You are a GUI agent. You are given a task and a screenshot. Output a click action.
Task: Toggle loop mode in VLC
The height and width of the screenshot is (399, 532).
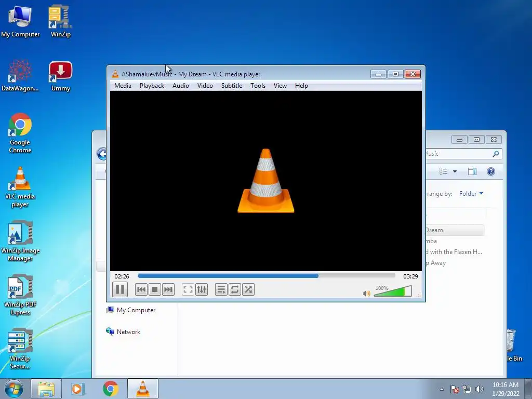[235, 289]
